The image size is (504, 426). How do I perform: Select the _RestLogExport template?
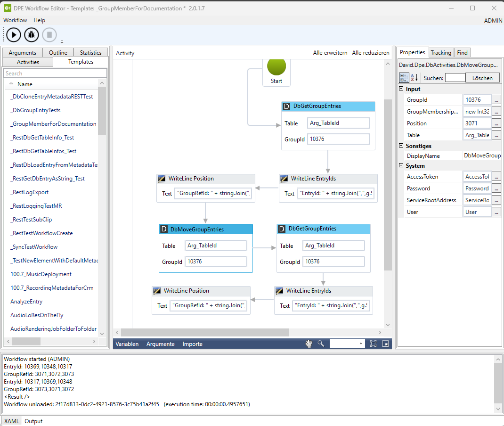[29, 192]
